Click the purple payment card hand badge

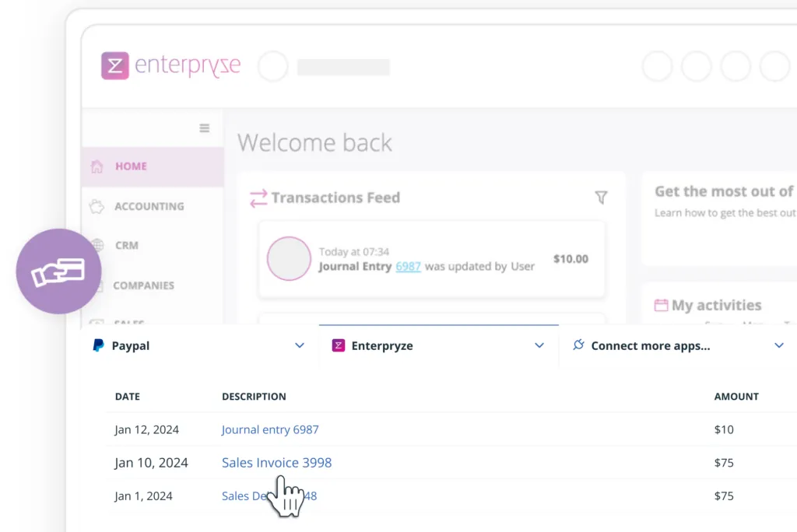click(58, 271)
